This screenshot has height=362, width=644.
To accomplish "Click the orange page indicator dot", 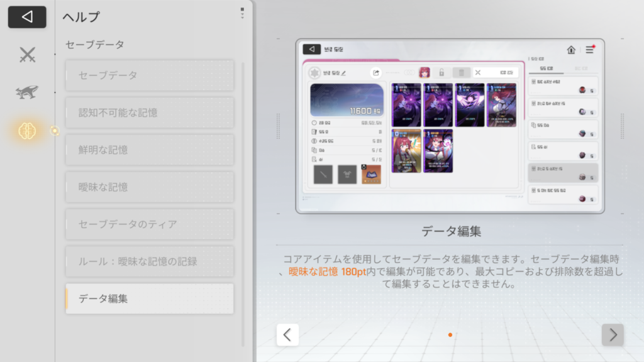I will pos(450,335).
